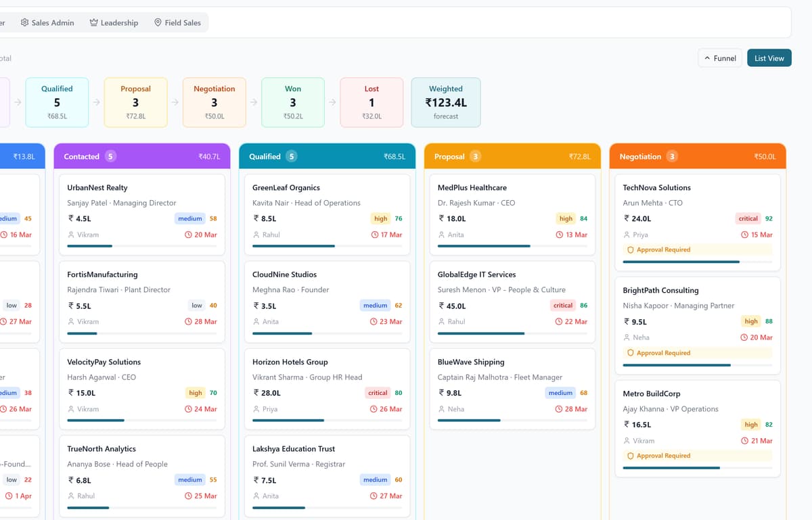Image resolution: width=812 pixels, height=520 pixels.
Task: Select the Negotiation funnel stage card
Action: point(214,102)
